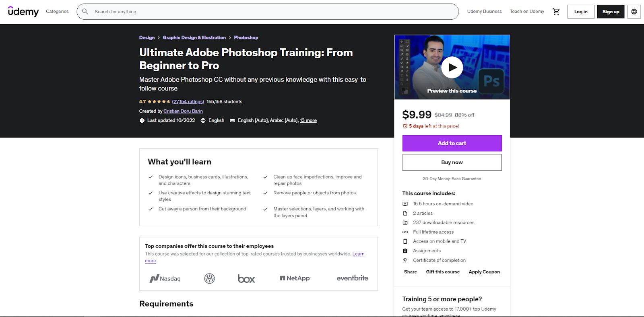
Task: Open Teach on Udemy page
Action: tap(527, 12)
